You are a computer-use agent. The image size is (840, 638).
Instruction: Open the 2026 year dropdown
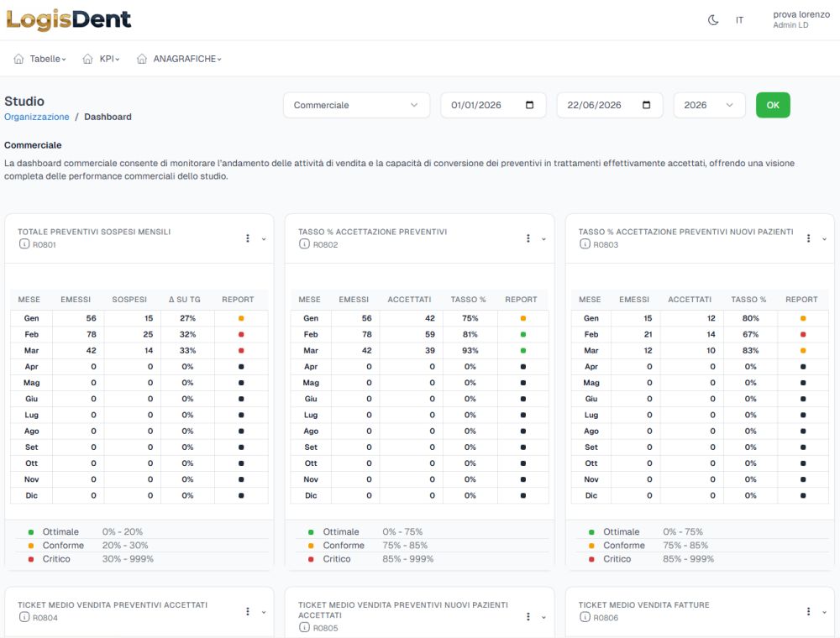click(709, 105)
